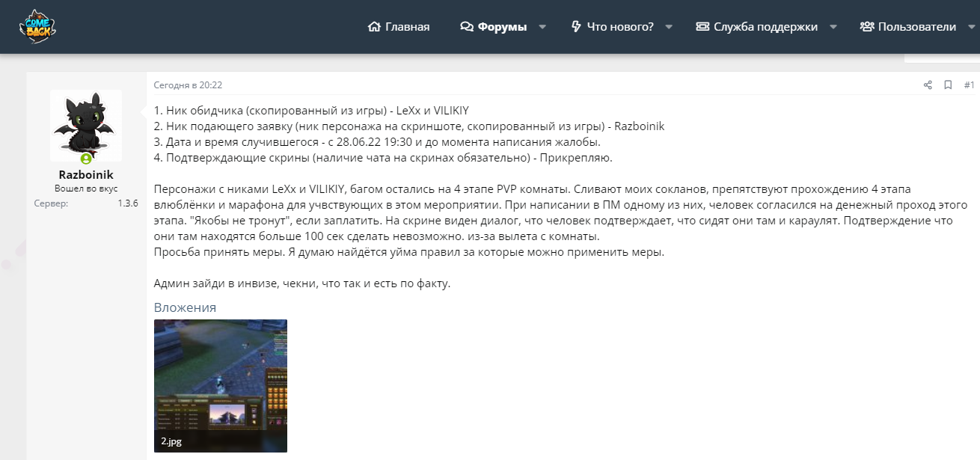This screenshot has height=460, width=980.
Task: Click the share icon on post
Action: (x=928, y=85)
